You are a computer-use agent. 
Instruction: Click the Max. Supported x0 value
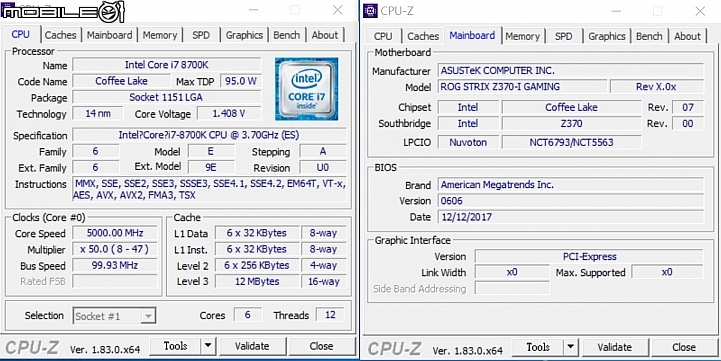667,272
